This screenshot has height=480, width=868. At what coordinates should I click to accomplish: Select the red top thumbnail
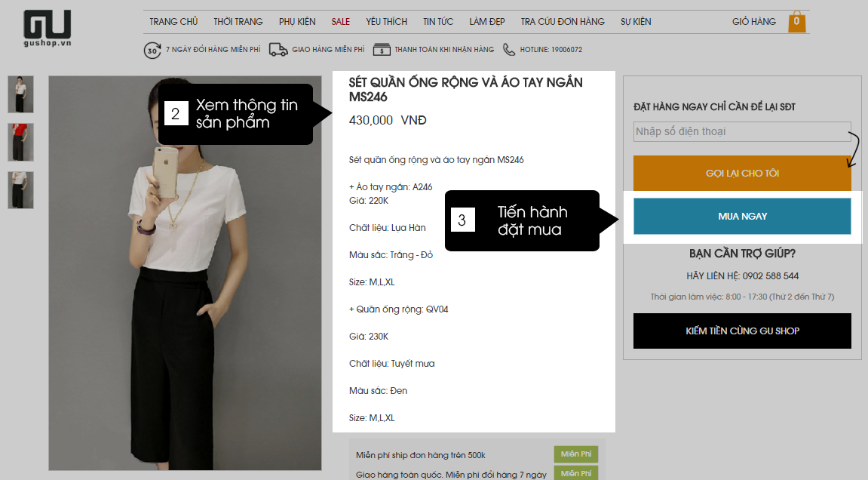[x=20, y=142]
